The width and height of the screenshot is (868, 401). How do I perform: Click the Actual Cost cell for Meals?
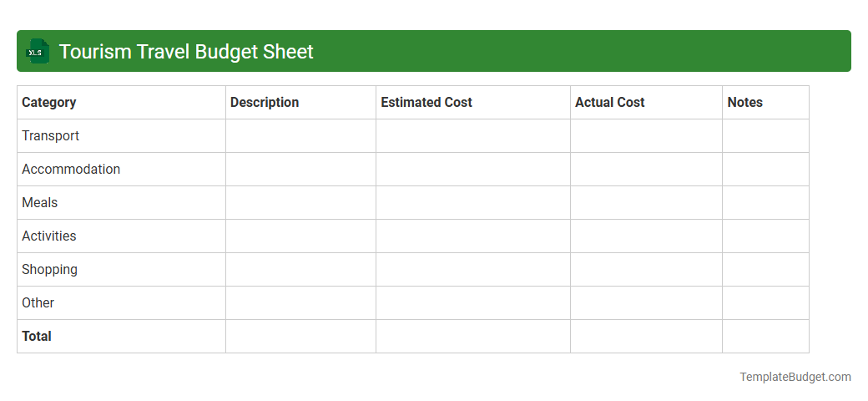click(646, 203)
